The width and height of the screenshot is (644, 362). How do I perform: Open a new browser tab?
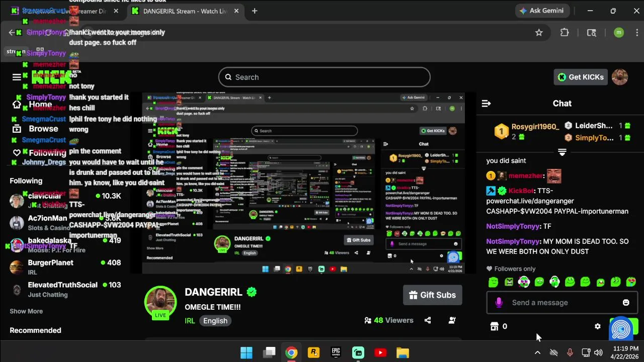[255, 11]
